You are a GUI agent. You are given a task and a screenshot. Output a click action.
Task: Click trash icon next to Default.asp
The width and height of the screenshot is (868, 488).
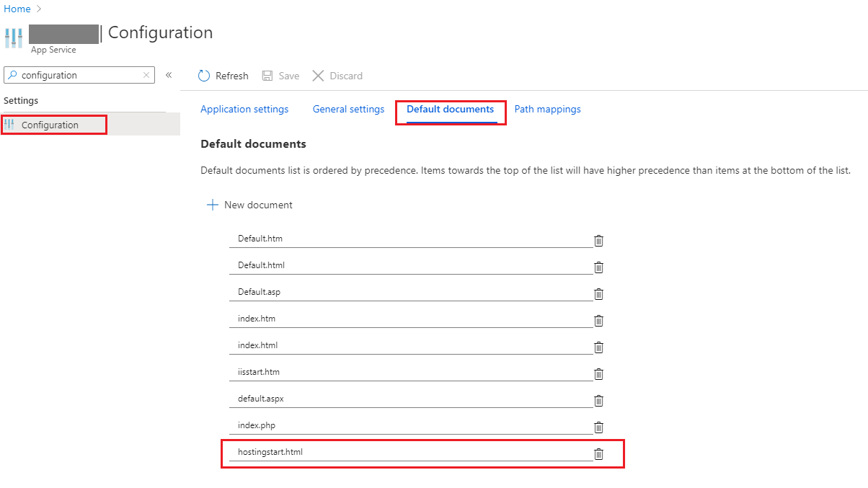tap(598, 294)
